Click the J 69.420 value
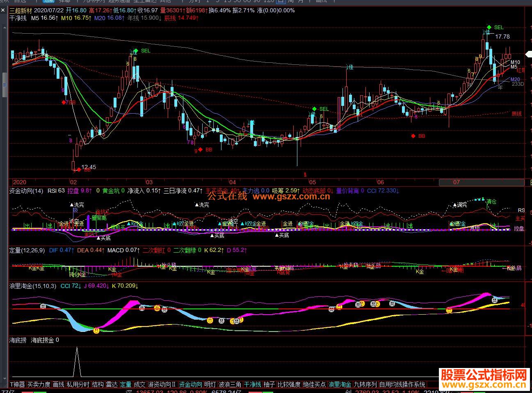The width and height of the screenshot is (532, 393). [x=96, y=286]
